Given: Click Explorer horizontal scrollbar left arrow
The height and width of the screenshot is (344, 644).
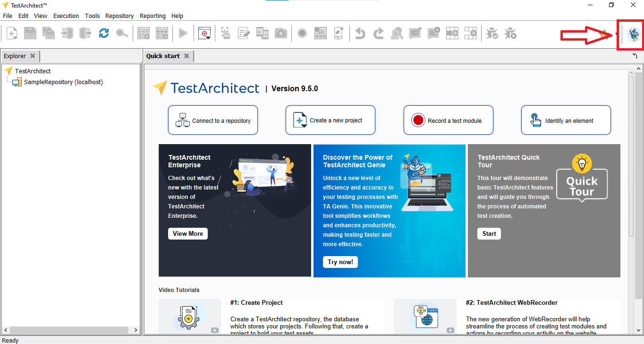Looking at the screenshot, I should [x=5, y=330].
